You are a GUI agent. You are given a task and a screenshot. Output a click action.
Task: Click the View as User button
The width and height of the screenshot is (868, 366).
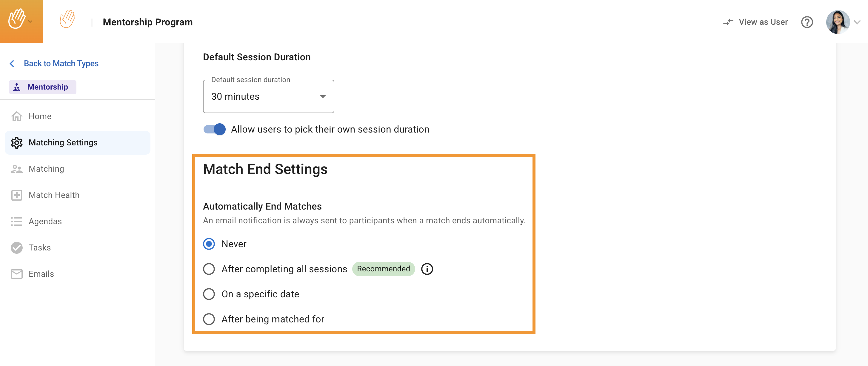click(763, 22)
